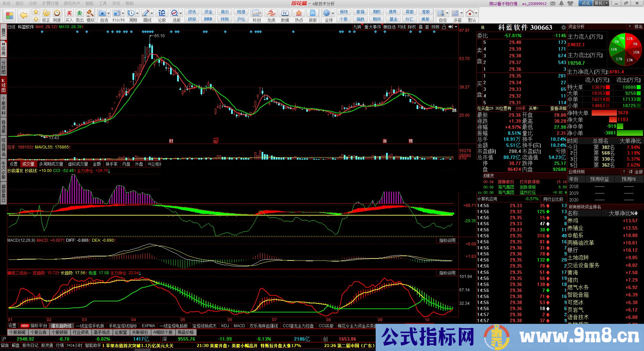Toggle the 预测 forecast option on chart
This screenshot has height=351, width=644.
coord(435,27)
